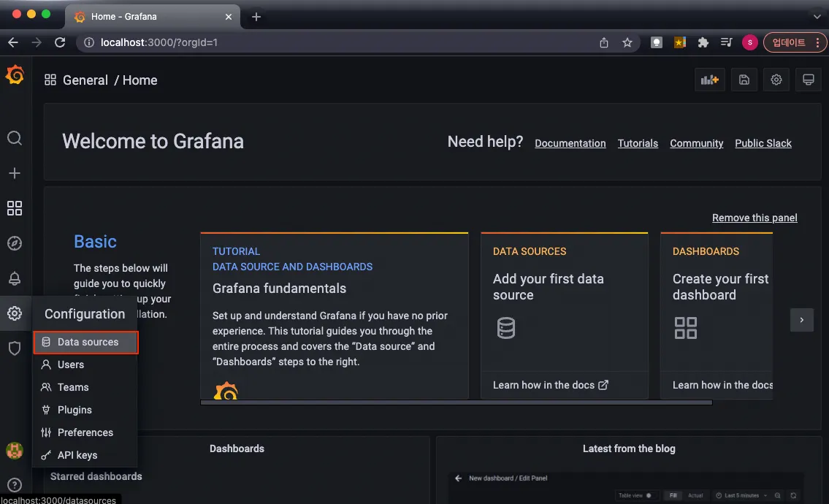Open the Create plus icon in sidebar
This screenshot has width=829, height=504.
coord(15,173)
